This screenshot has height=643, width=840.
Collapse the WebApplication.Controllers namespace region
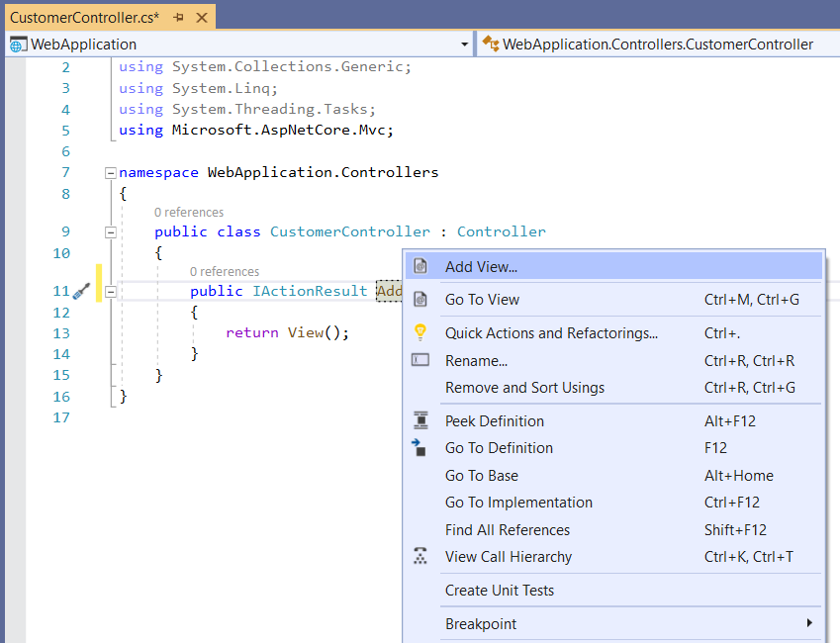tap(111, 173)
